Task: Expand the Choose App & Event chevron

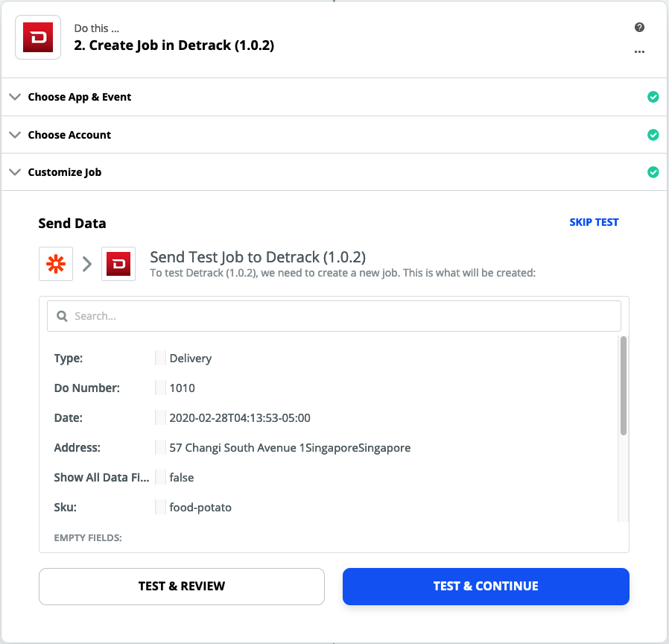Action: tap(15, 97)
